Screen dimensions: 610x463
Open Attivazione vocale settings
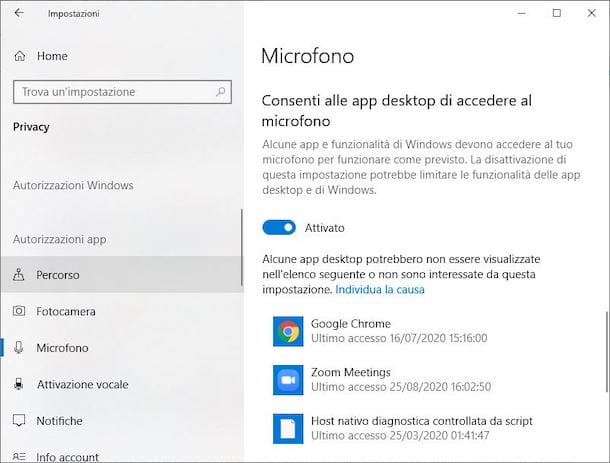tap(121, 384)
